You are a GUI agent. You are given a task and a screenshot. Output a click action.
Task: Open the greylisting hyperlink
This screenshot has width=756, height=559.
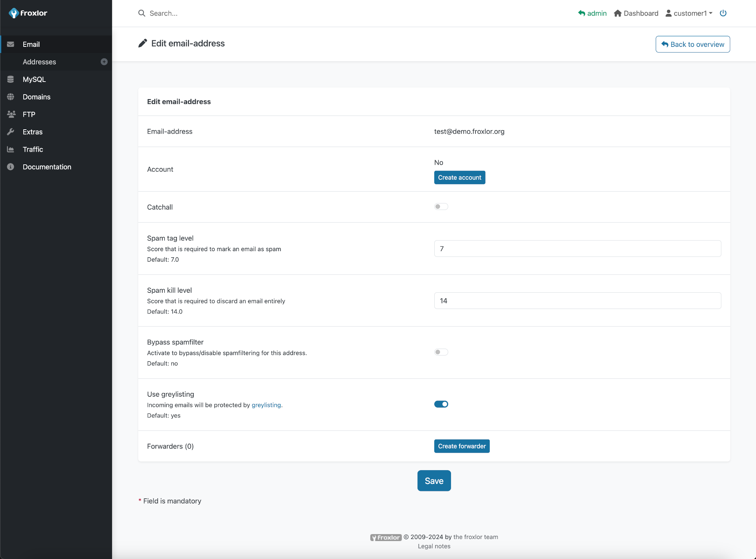pyautogui.click(x=266, y=405)
